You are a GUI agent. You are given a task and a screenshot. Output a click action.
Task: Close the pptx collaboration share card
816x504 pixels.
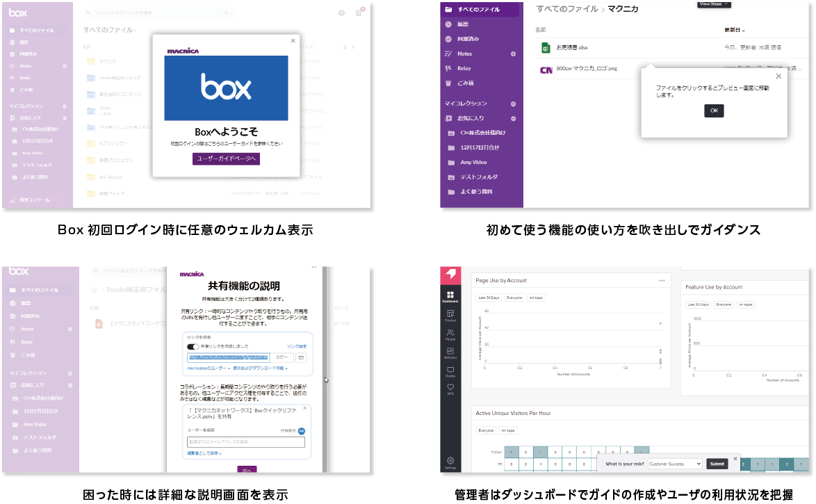(304, 409)
